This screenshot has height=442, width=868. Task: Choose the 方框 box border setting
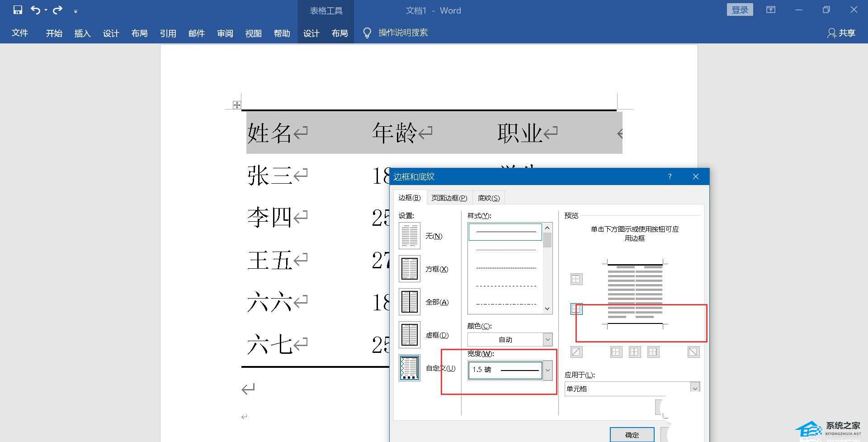pyautogui.click(x=410, y=269)
